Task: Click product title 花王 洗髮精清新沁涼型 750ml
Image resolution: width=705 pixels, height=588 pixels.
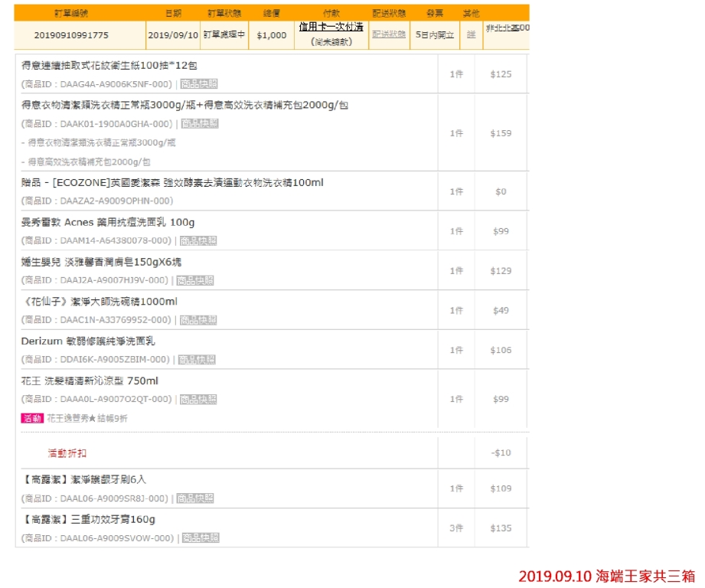Action: click(90, 381)
